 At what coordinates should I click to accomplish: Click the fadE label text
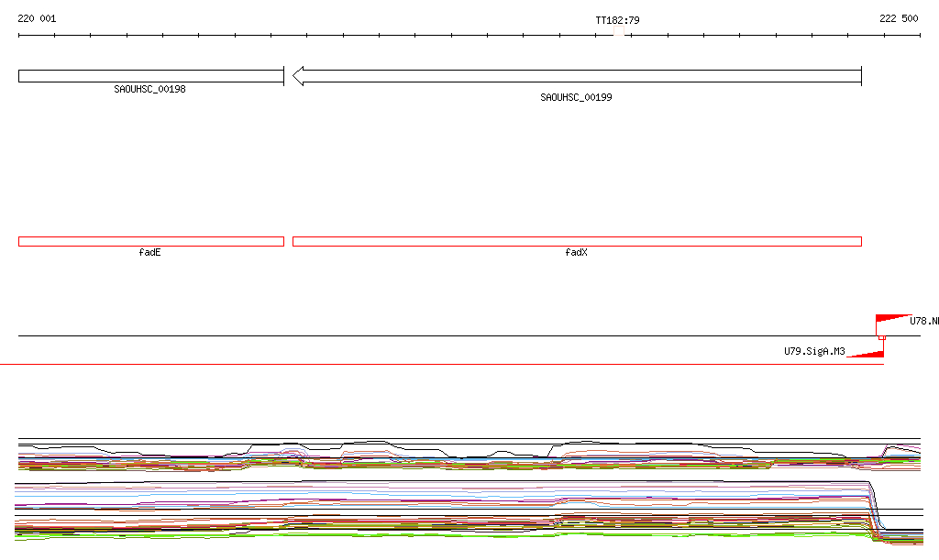149,252
